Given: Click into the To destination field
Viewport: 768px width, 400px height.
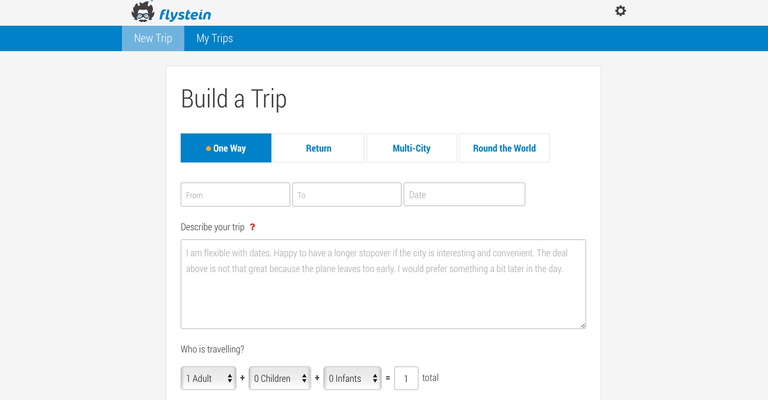Looking at the screenshot, I should tap(347, 195).
